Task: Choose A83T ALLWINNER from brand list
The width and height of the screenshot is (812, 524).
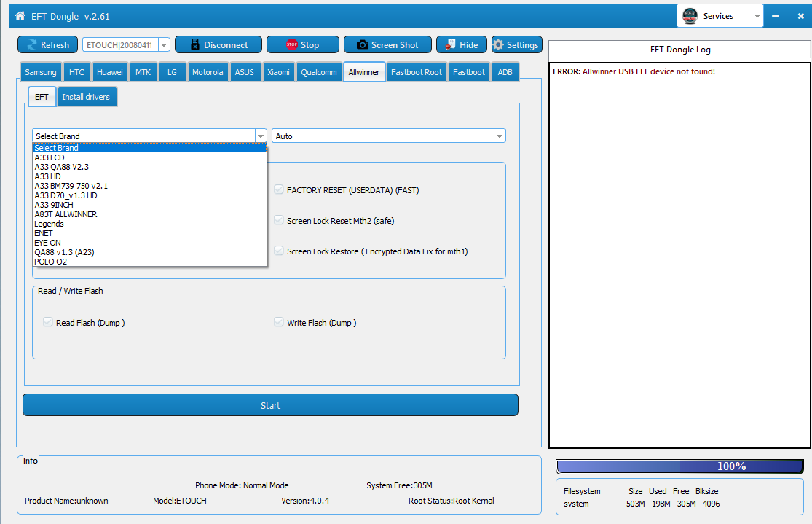Action: (149, 214)
